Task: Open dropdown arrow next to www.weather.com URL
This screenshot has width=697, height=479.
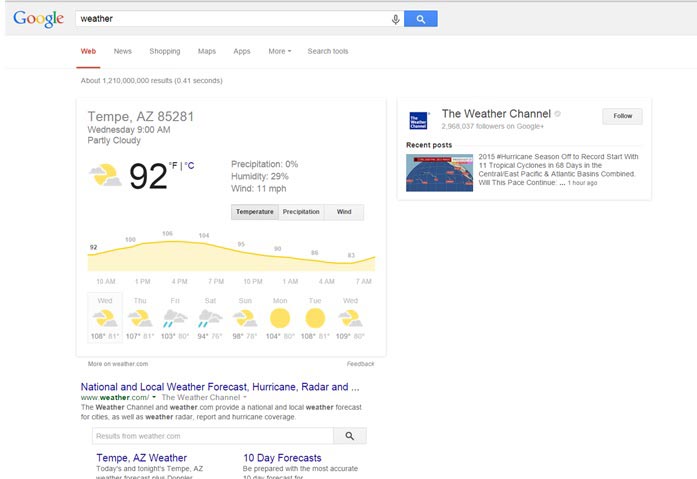Action: coord(154,397)
